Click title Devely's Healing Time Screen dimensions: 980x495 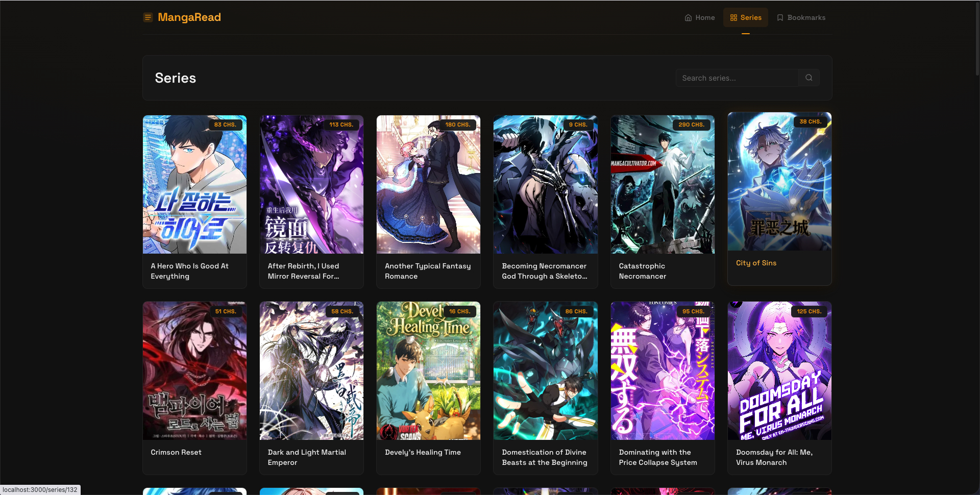[x=423, y=452]
